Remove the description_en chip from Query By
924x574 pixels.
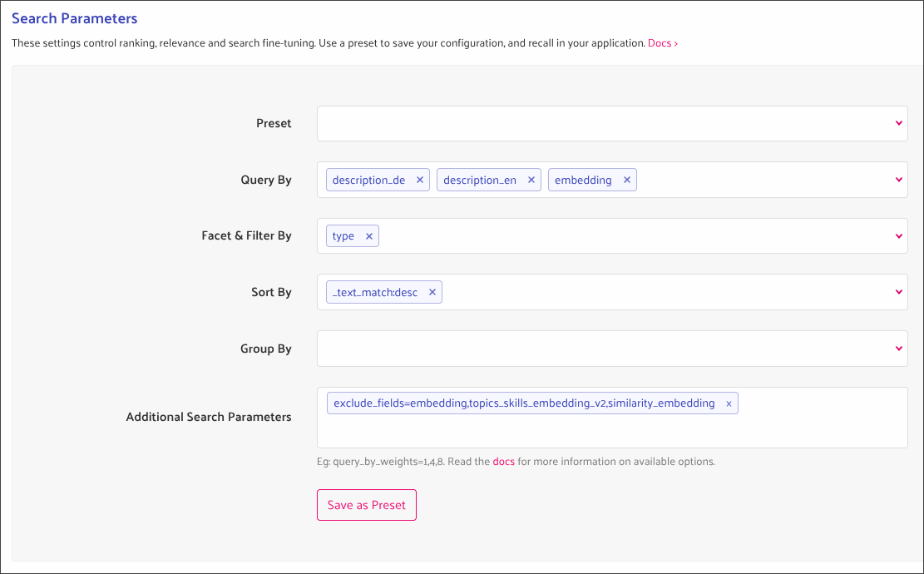coord(531,180)
